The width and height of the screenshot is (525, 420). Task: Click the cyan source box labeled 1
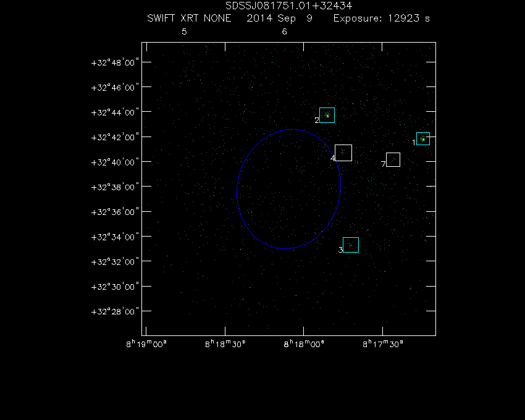[423, 138]
